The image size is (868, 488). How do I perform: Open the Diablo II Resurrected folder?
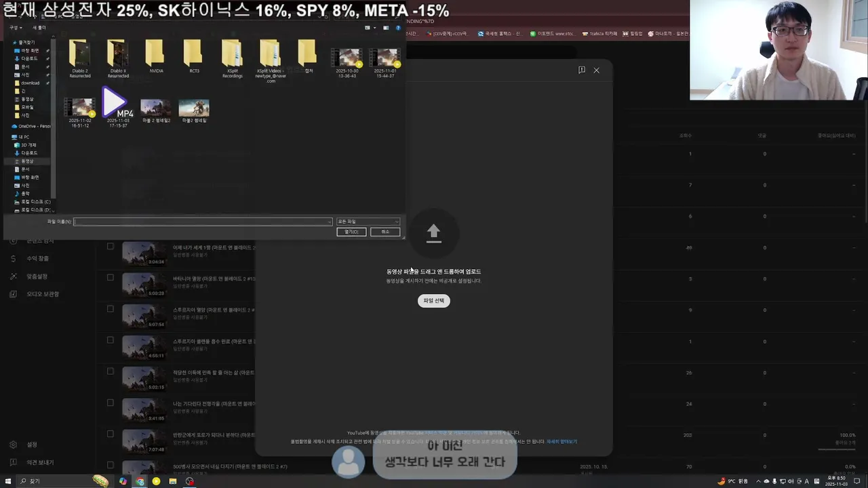[x=117, y=58]
